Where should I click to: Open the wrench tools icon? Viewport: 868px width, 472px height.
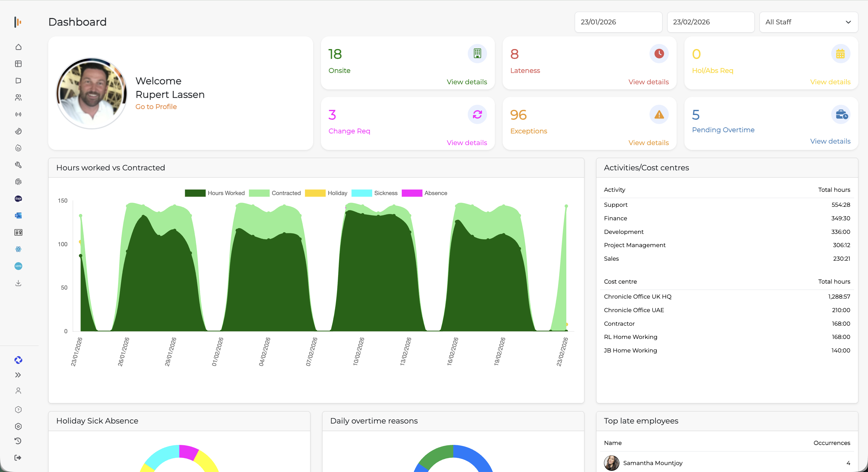(18, 165)
